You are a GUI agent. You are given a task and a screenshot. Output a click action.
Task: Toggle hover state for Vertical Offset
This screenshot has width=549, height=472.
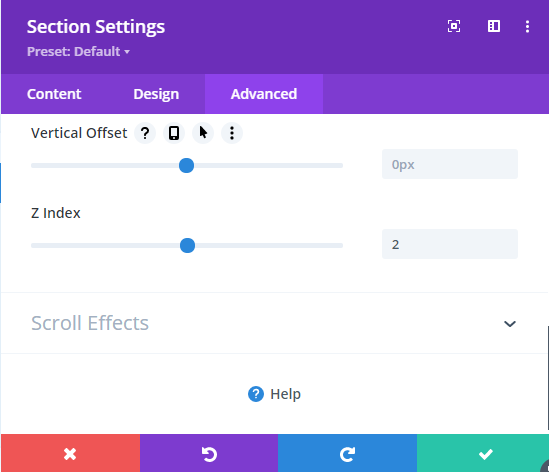(x=203, y=133)
